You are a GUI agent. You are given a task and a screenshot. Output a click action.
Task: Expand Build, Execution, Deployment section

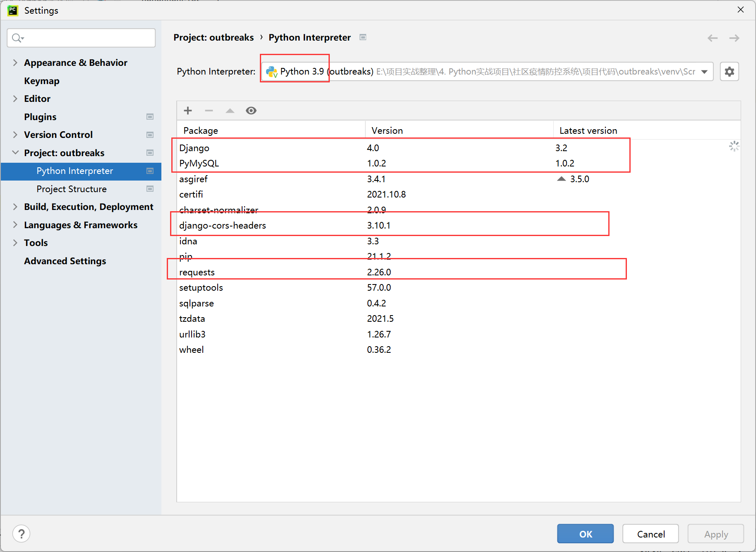click(15, 207)
